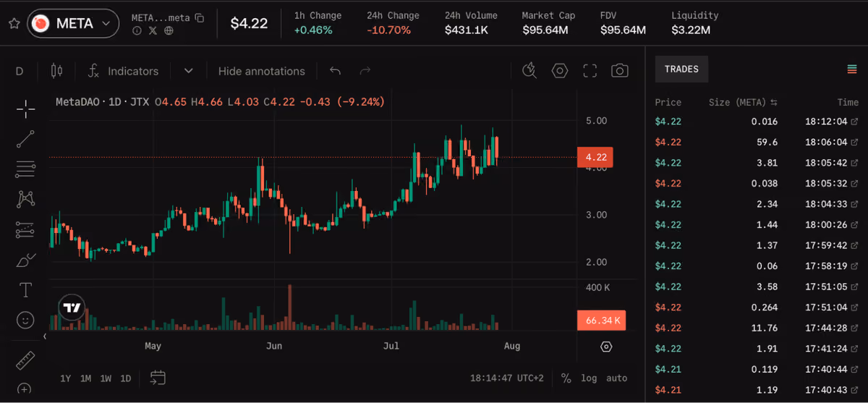
Task: Toggle percentage scale mode
Action: click(x=566, y=378)
